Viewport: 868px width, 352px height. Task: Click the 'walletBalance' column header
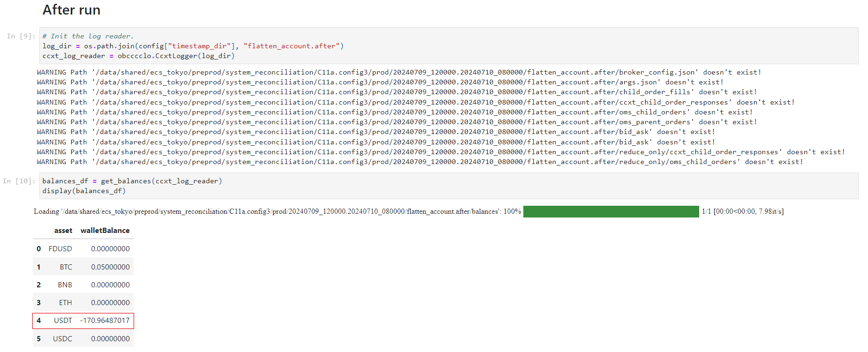tap(105, 231)
